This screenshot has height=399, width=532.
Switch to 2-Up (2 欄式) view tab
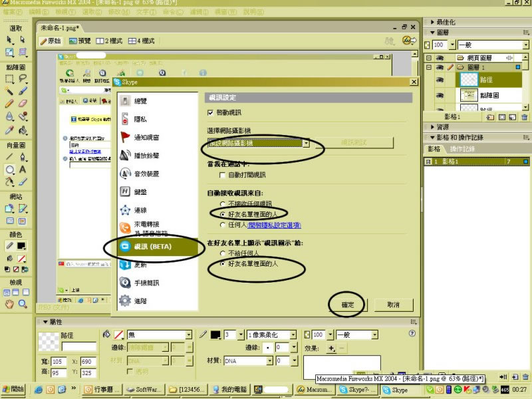(x=109, y=41)
